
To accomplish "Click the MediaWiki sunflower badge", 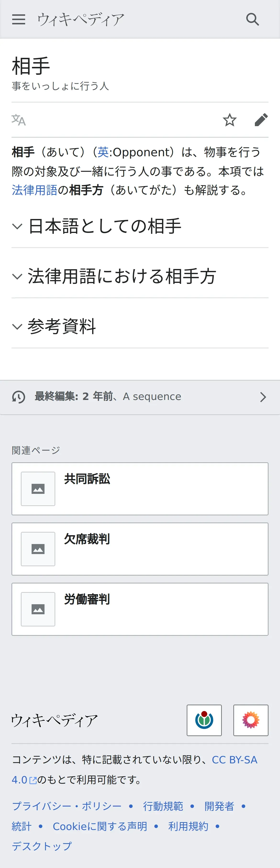I will pyautogui.click(x=251, y=720).
